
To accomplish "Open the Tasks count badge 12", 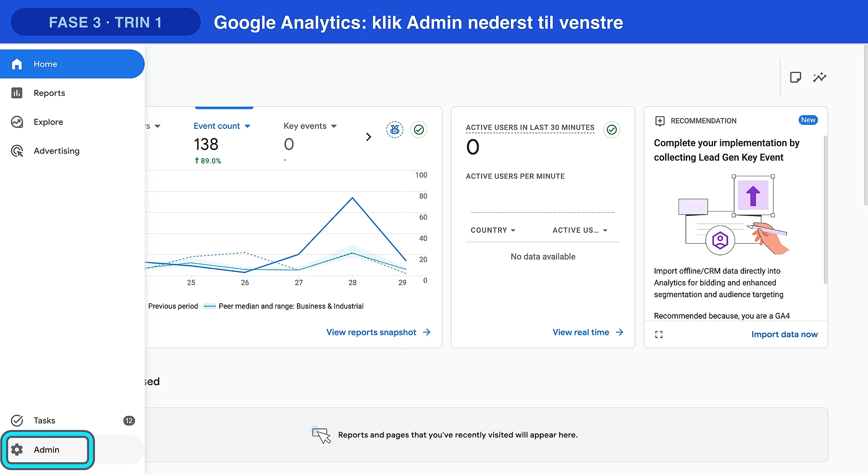I will [x=129, y=421].
